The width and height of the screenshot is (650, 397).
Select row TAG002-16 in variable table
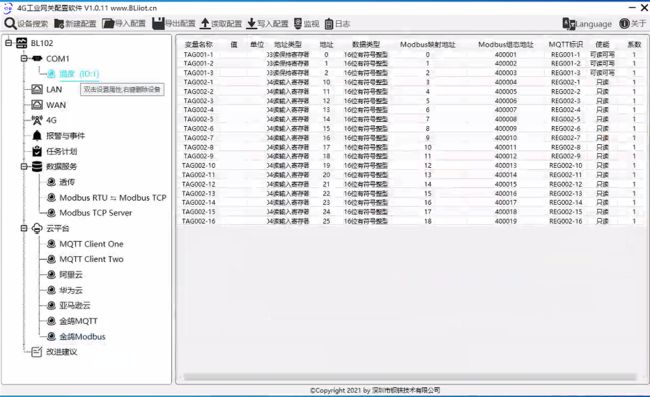(x=410, y=221)
